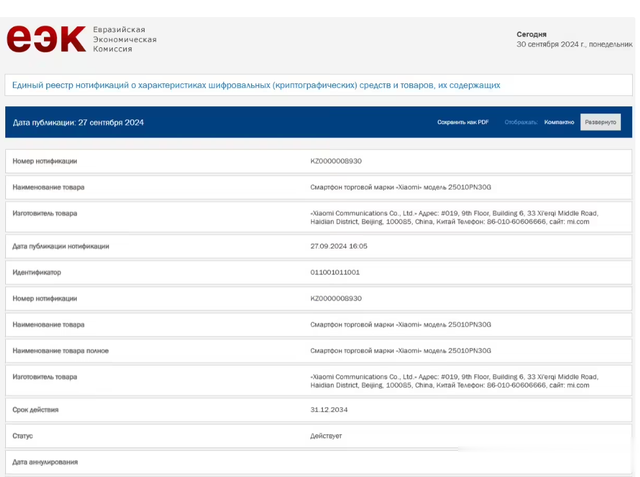Click Сохранить как PDF

[463, 122]
